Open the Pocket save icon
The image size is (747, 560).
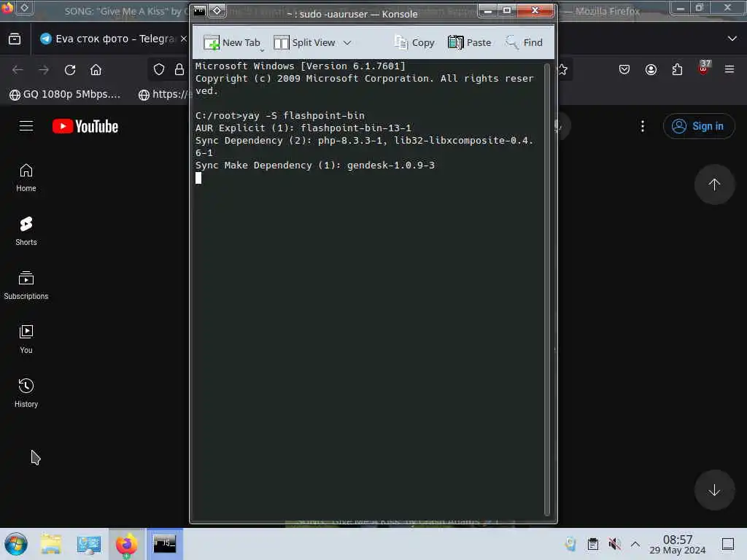pos(624,70)
